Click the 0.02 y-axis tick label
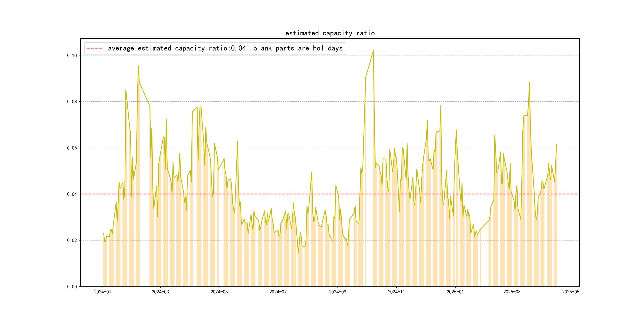 pos(72,241)
